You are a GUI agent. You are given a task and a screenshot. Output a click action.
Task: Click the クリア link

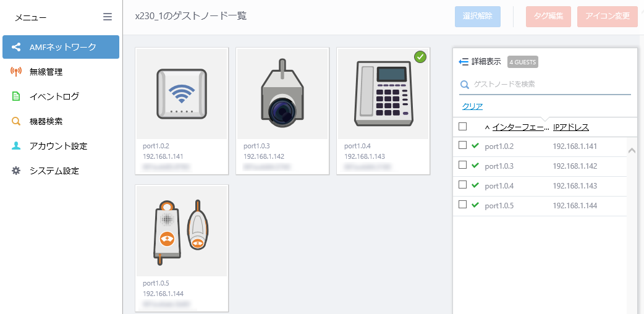click(472, 106)
